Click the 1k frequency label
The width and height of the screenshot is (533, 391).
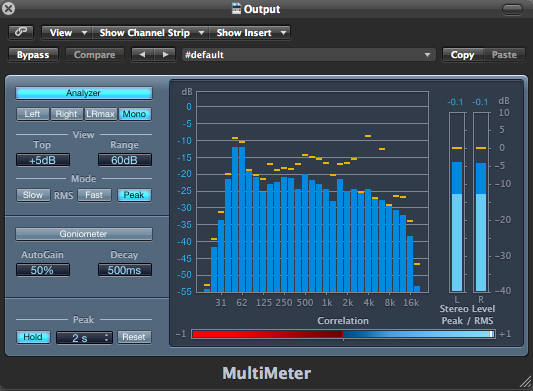(x=327, y=303)
